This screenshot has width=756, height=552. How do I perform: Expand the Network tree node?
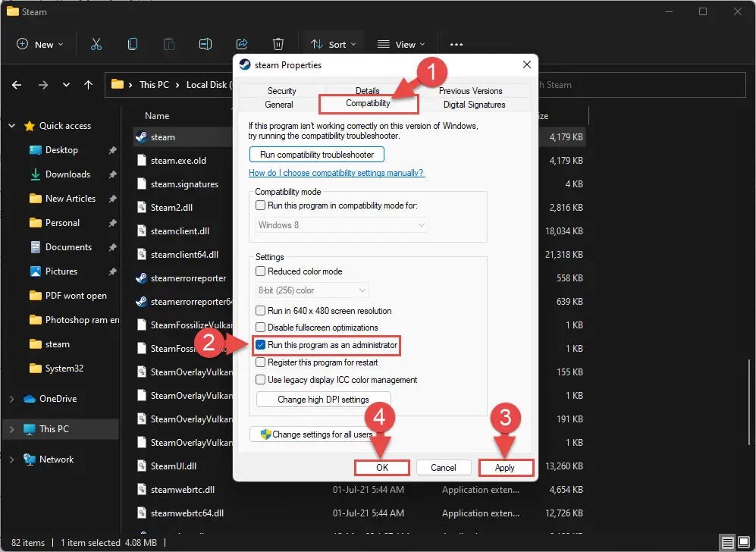[11, 459]
